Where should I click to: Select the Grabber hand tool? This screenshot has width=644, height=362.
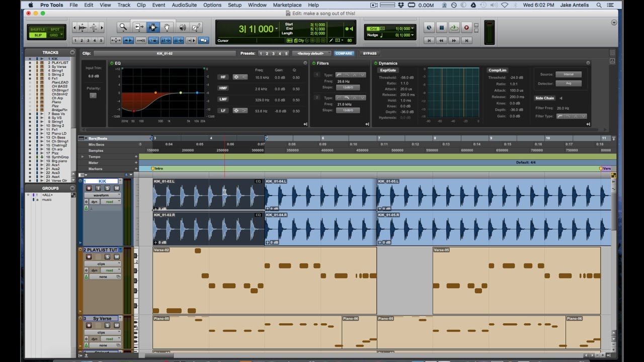(x=167, y=27)
